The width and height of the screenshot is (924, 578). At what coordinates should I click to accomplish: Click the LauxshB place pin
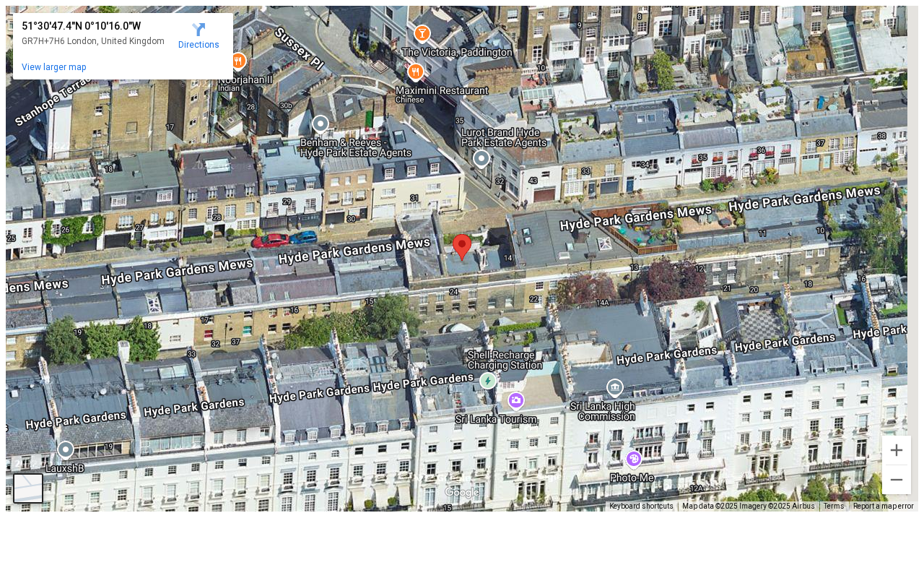pos(66,450)
